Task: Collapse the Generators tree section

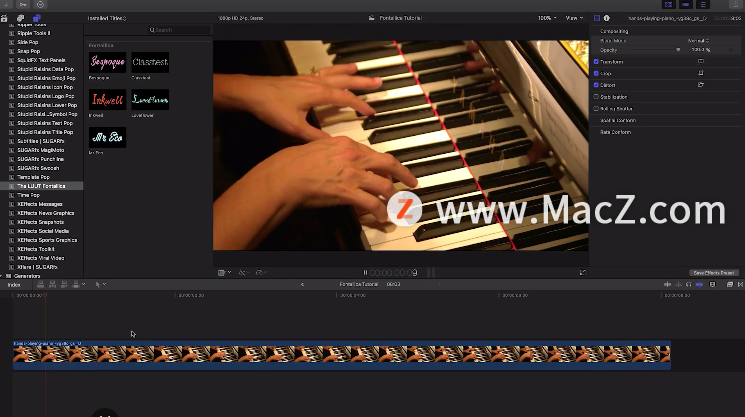Action: point(2,276)
